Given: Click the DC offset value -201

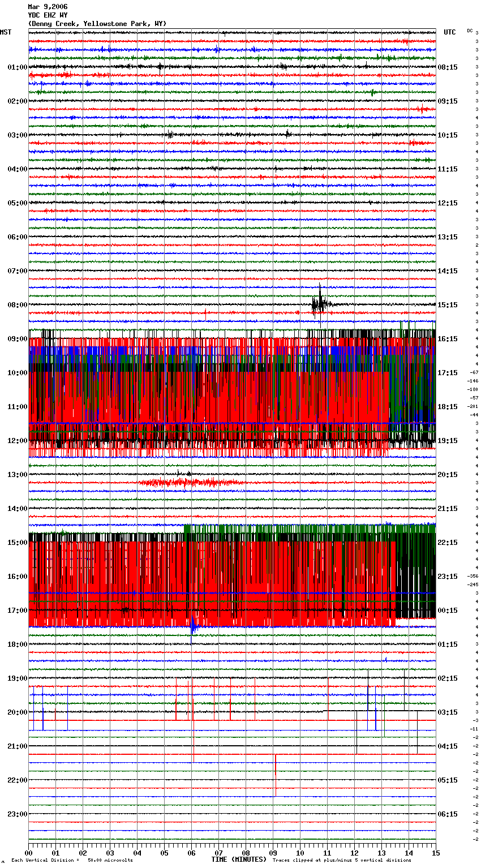Looking at the screenshot, I should (473, 407).
